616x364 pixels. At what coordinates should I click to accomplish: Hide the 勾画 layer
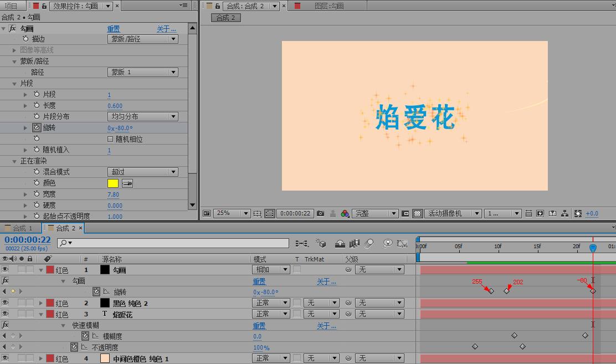coord(4,269)
